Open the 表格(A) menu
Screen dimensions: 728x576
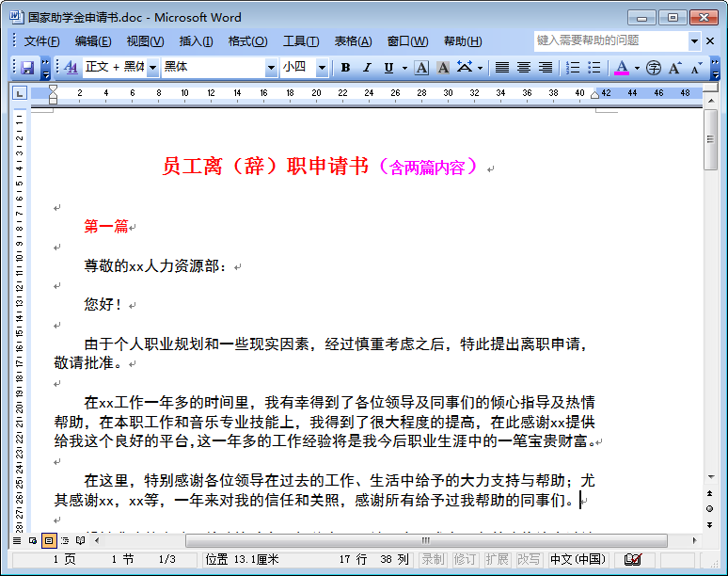coord(353,41)
